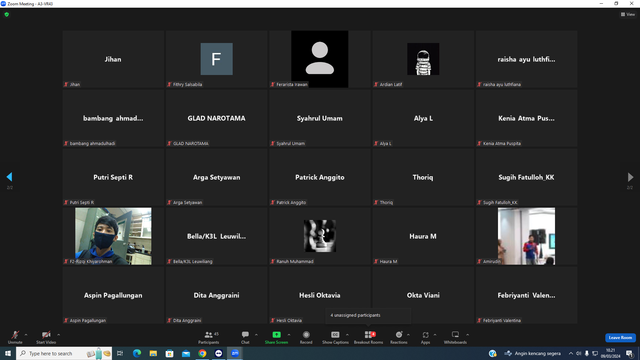Start Video from the Zoom toolbar
The height and width of the screenshot is (360, 640).
[x=46, y=337]
